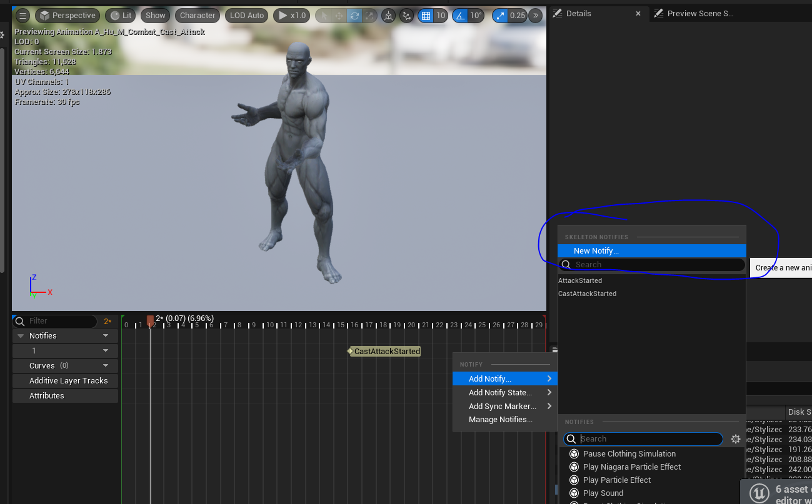Click New Notify... in Skeleton Notifies

point(652,251)
